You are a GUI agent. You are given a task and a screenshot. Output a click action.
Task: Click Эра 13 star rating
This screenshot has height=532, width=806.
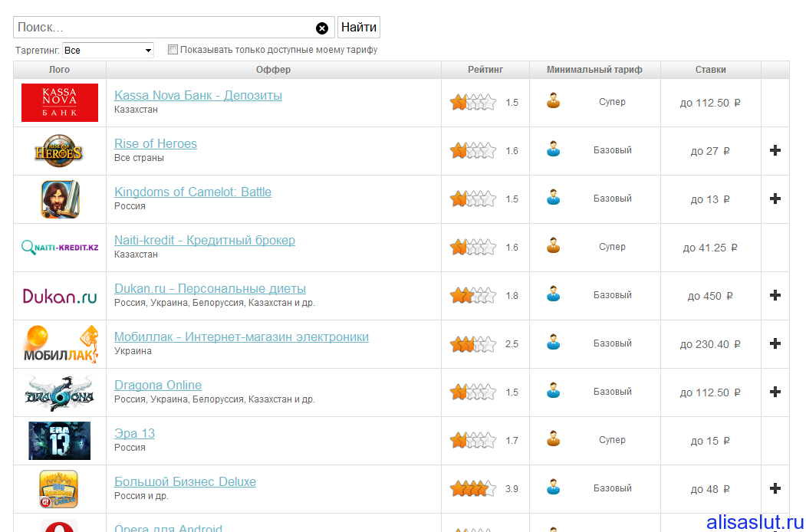point(473,441)
